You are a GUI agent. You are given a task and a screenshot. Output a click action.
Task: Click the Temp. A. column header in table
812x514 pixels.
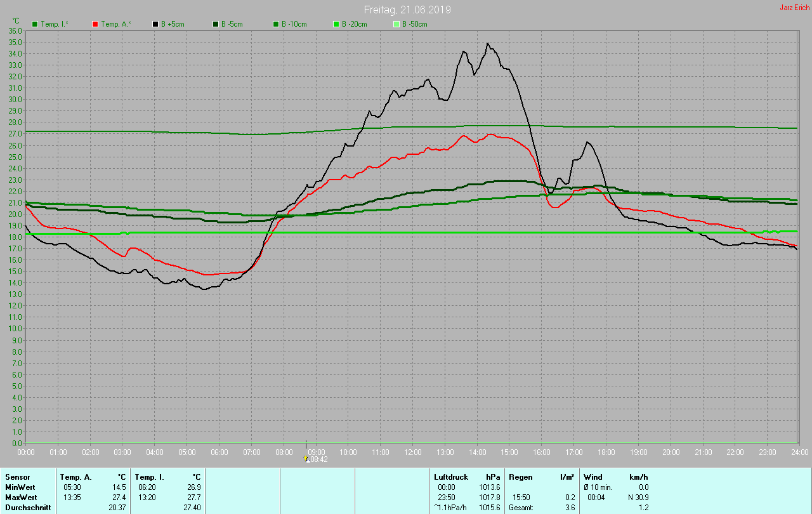75,477
